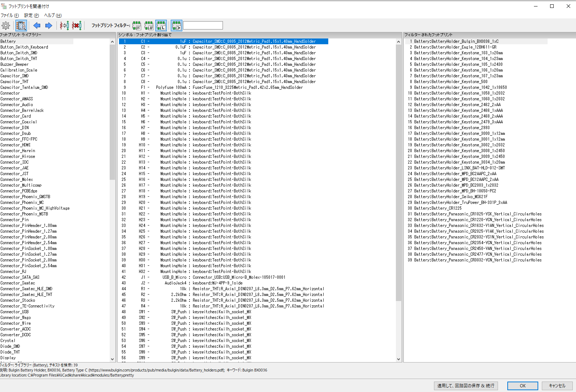Close the footprint association window
Screen dimensions: 576x392
[568, 6]
